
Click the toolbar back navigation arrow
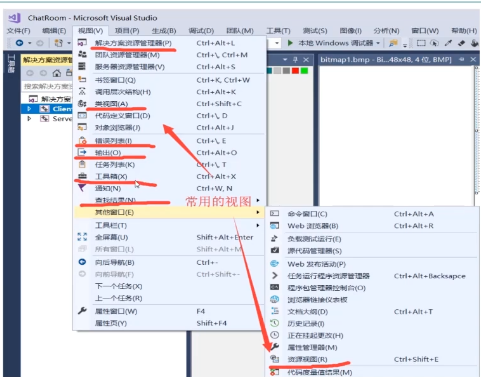pyautogui.click(x=19, y=43)
